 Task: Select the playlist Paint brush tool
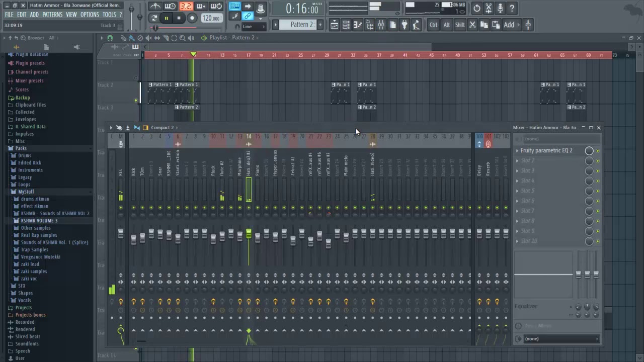[131, 38]
